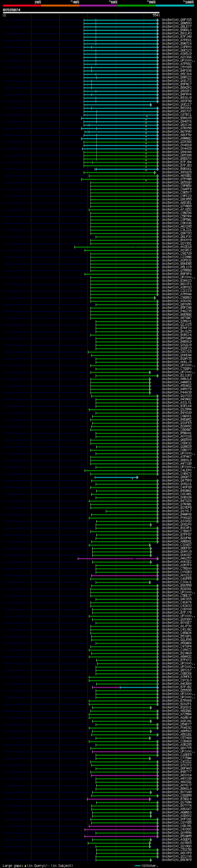The image size is (197, 868).
Task: Click the cyan ~100% identity legend segment
Action: (x=175, y=6)
